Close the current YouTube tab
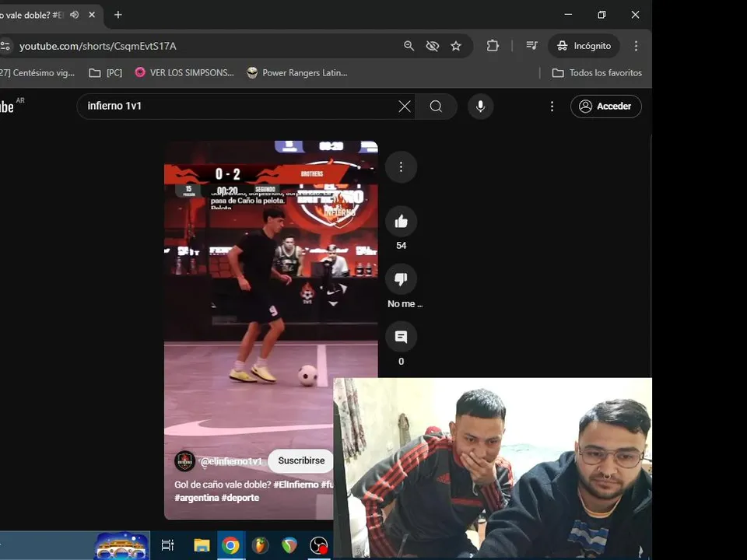The width and height of the screenshot is (747, 560). (92, 15)
